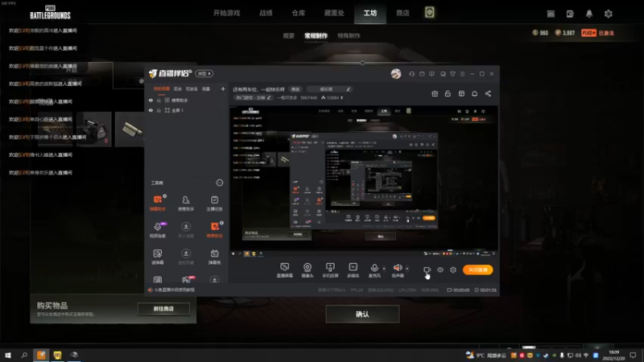Toggle the lock on the first source row
The height and width of the screenshot is (362, 644).
click(159, 100)
